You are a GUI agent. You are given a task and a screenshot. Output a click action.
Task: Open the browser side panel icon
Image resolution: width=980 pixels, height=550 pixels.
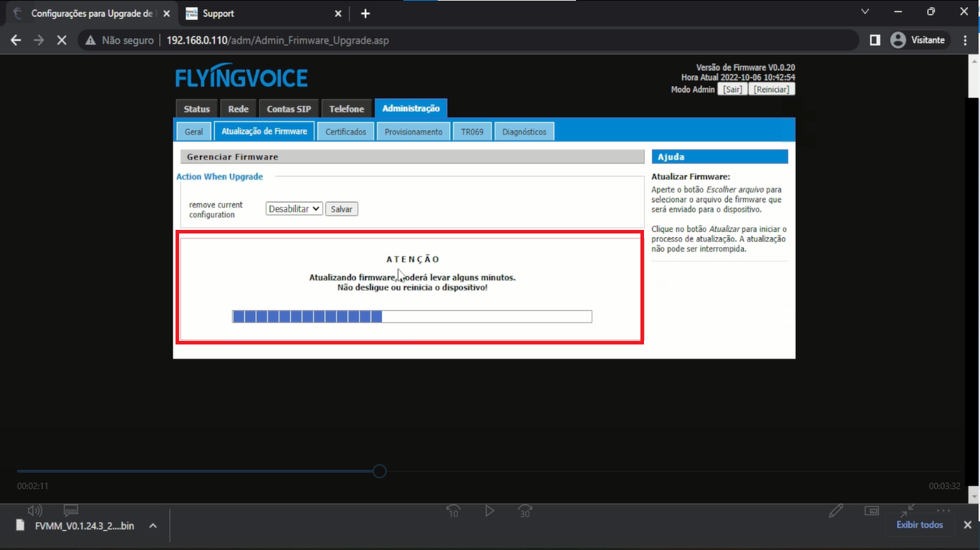pyautogui.click(x=875, y=41)
